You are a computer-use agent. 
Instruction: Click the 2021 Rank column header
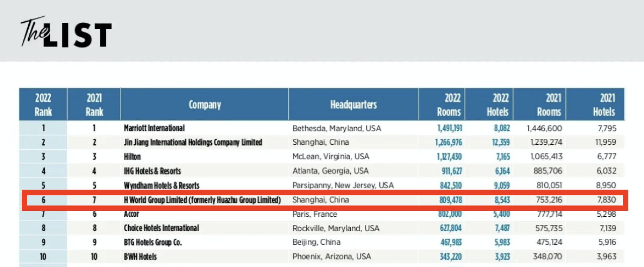point(94,105)
